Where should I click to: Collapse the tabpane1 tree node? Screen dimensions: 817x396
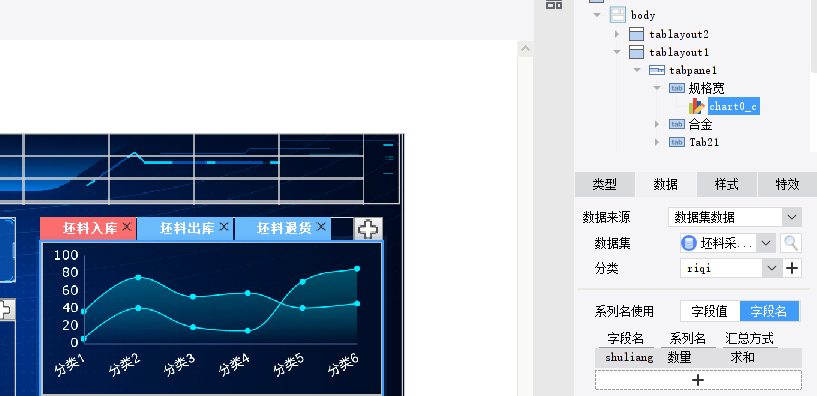point(637,70)
